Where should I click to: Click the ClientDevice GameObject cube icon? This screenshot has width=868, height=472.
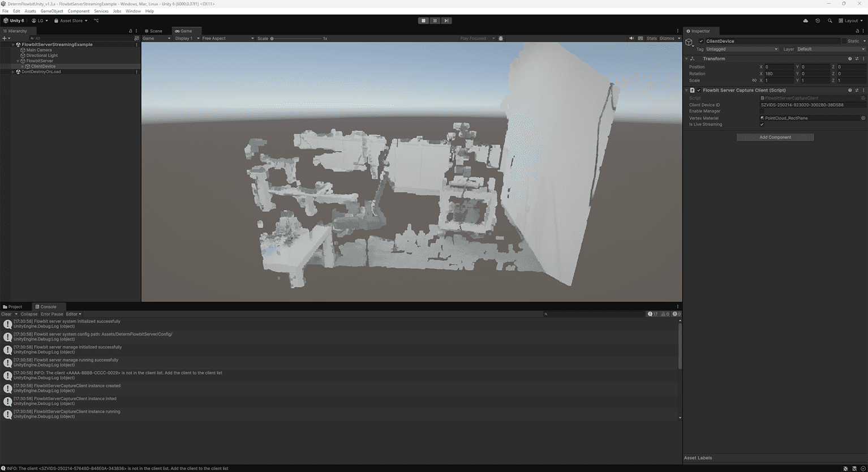pos(689,42)
